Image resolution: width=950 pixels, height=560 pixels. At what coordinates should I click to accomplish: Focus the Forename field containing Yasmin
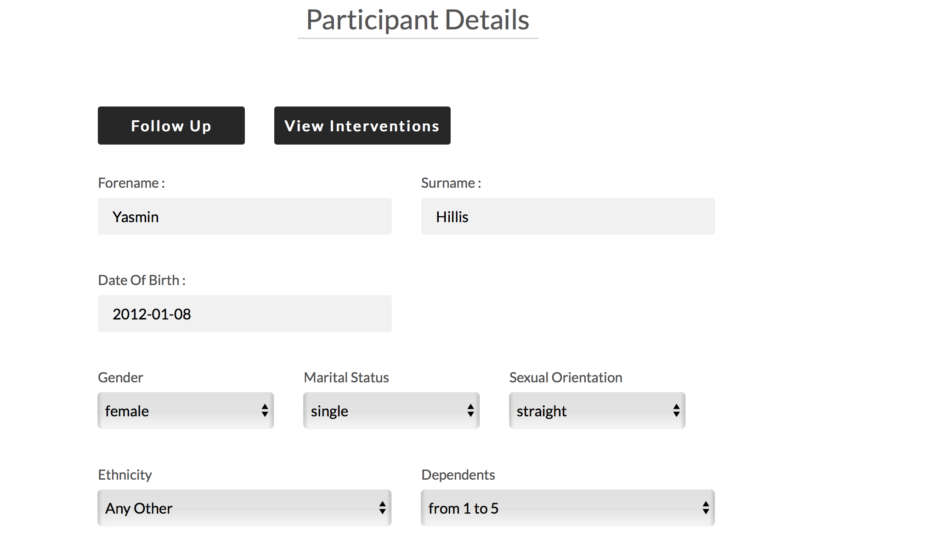(244, 217)
